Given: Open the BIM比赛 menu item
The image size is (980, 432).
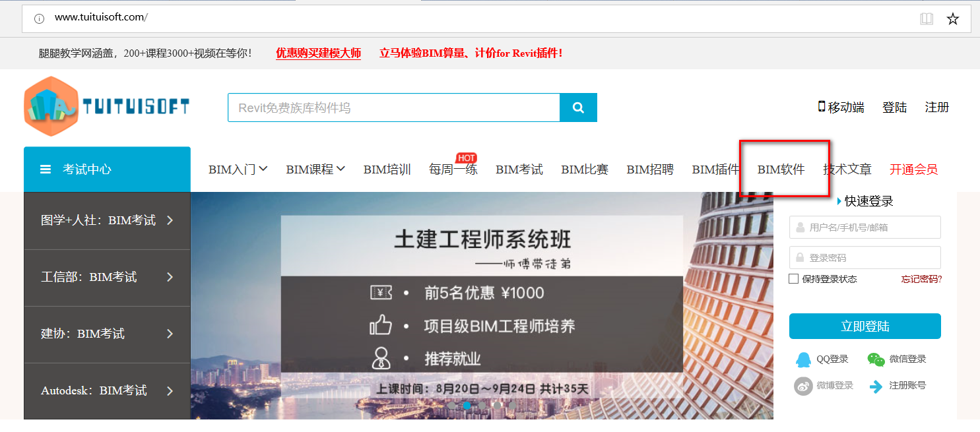Looking at the screenshot, I should [585, 170].
